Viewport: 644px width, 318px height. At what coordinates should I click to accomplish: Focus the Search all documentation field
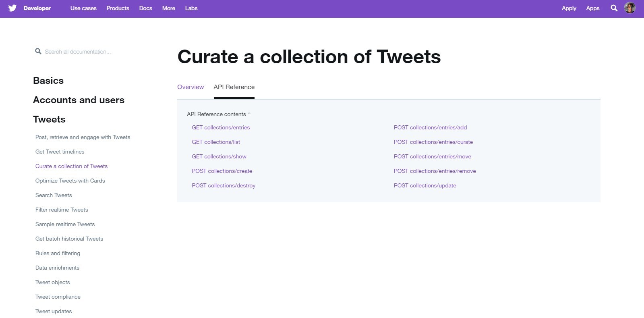pyautogui.click(x=78, y=52)
